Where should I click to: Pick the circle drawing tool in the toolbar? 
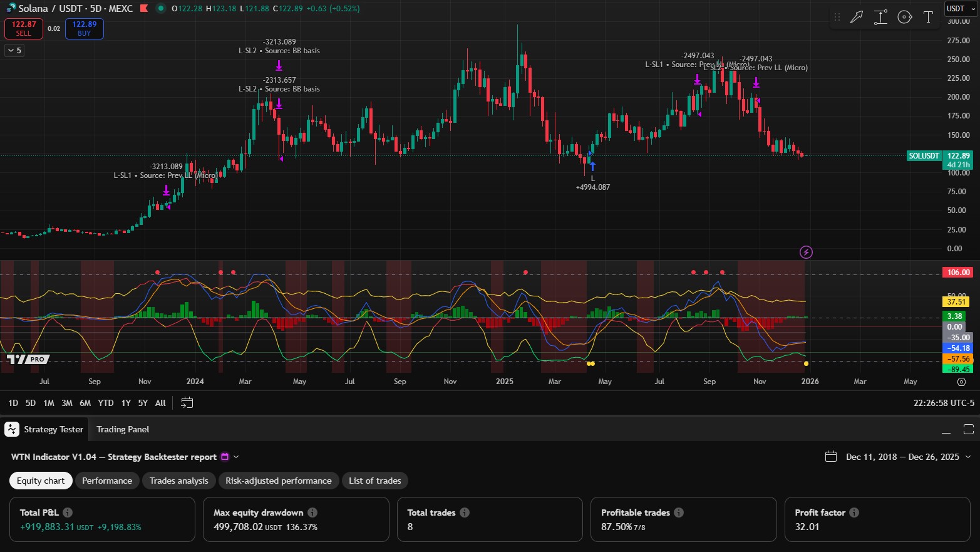pyautogui.click(x=904, y=17)
